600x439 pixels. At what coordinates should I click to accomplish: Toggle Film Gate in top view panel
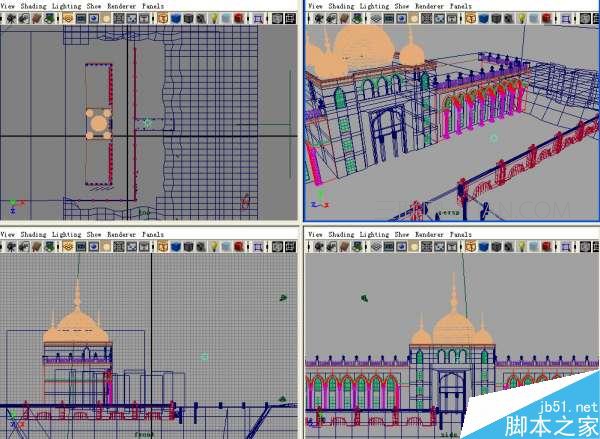pos(81,18)
